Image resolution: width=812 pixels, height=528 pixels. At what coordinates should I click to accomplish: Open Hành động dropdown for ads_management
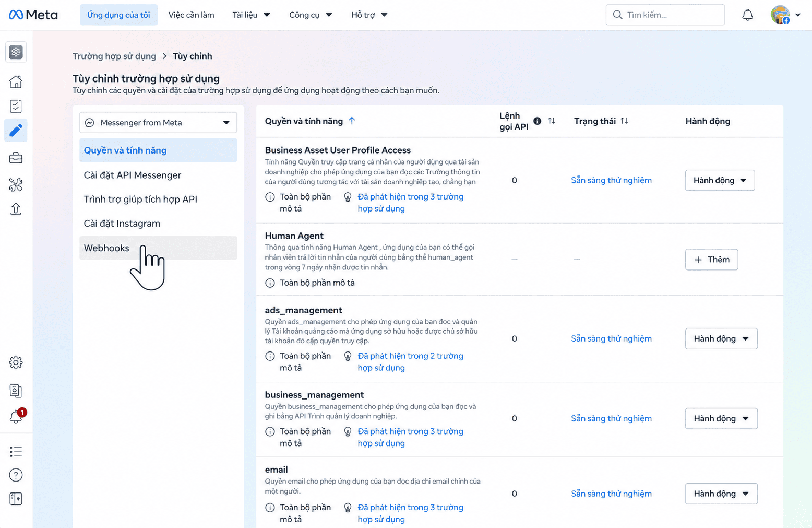pos(721,338)
